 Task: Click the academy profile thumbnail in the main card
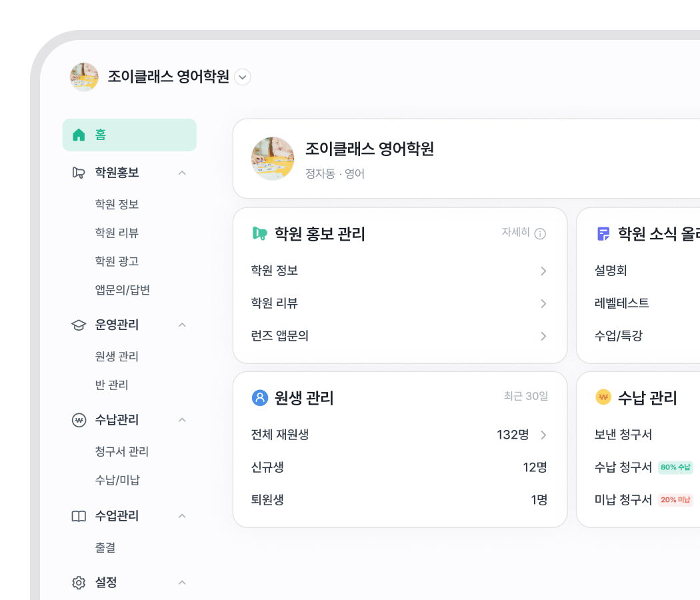pyautogui.click(x=273, y=159)
